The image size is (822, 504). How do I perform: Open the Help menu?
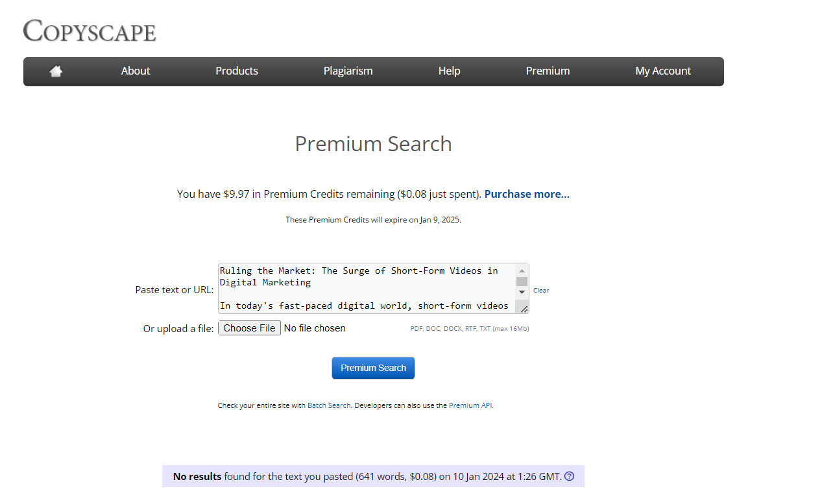(x=449, y=71)
